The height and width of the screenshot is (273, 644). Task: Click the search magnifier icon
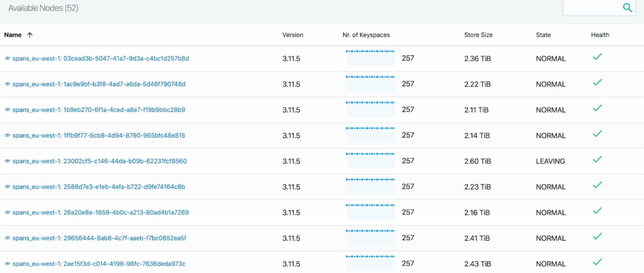pos(627,8)
